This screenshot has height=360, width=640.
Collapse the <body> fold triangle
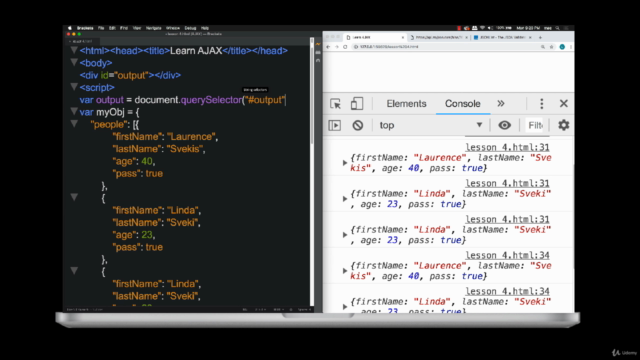[x=74, y=62]
